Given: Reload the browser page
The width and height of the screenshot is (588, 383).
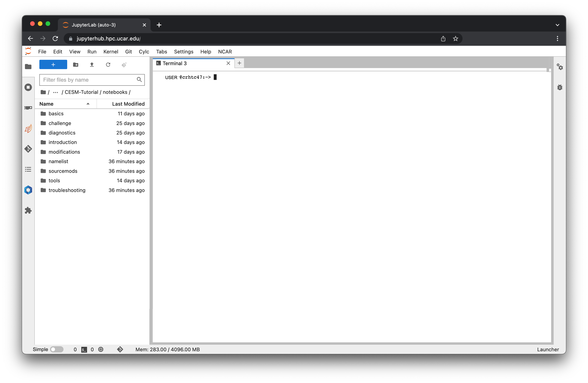Looking at the screenshot, I should (x=55, y=39).
